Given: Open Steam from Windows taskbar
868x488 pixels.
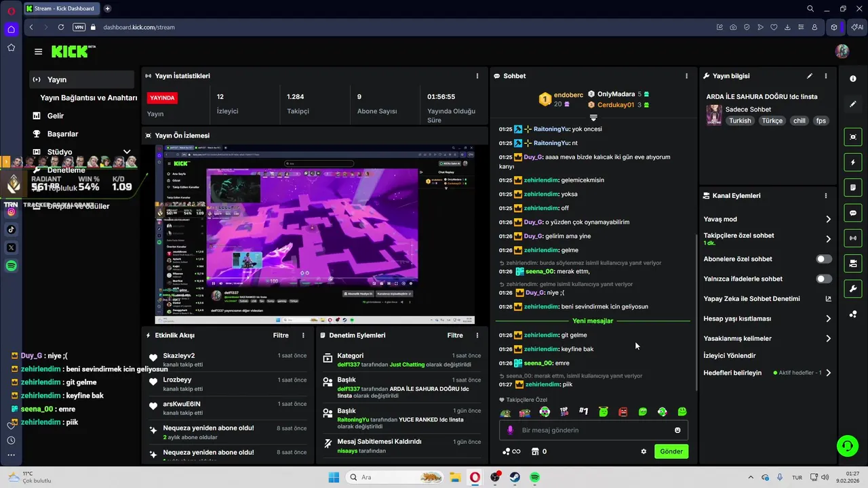Looking at the screenshot, I should pos(515,477).
